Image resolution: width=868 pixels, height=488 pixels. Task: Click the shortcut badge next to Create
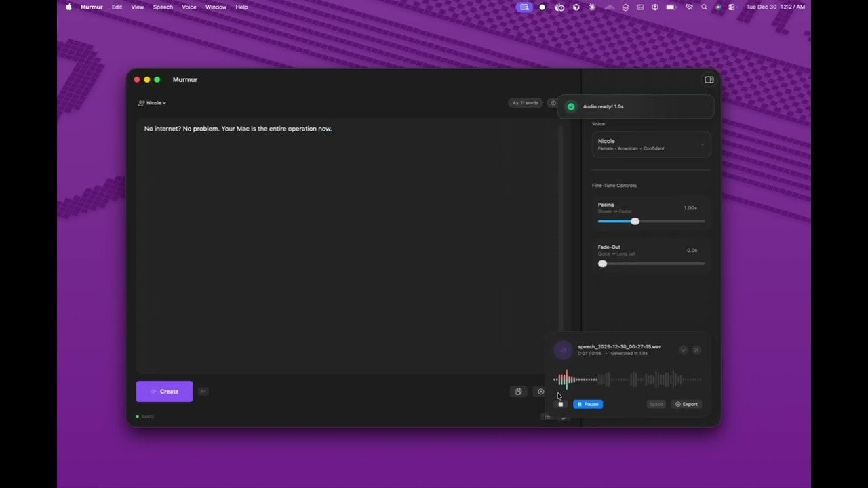tap(203, 391)
